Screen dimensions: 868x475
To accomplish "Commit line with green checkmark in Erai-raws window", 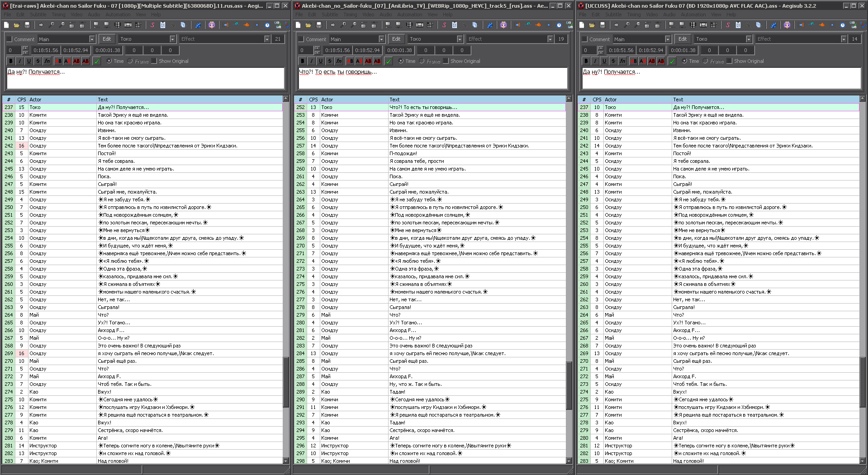I will click(97, 61).
